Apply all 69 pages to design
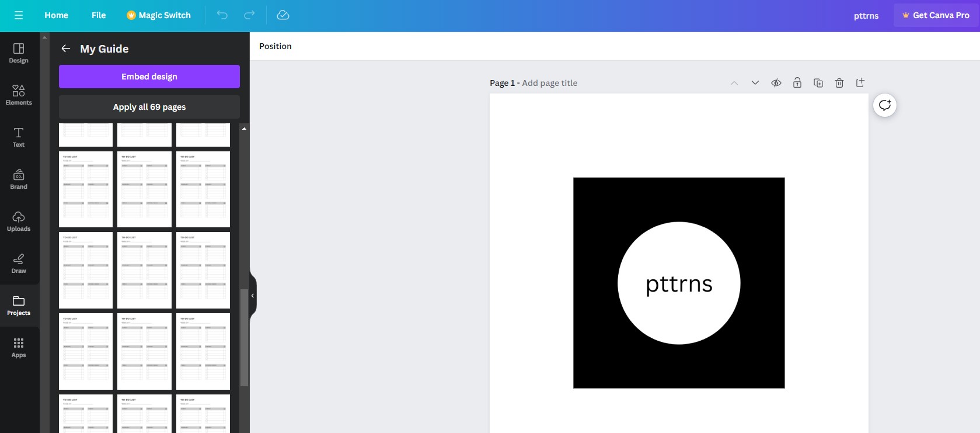The image size is (980, 433). tap(149, 107)
